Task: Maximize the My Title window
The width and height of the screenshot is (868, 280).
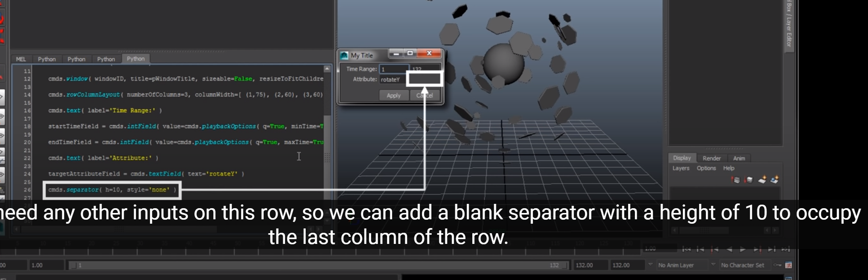Action: pyautogui.click(x=410, y=53)
